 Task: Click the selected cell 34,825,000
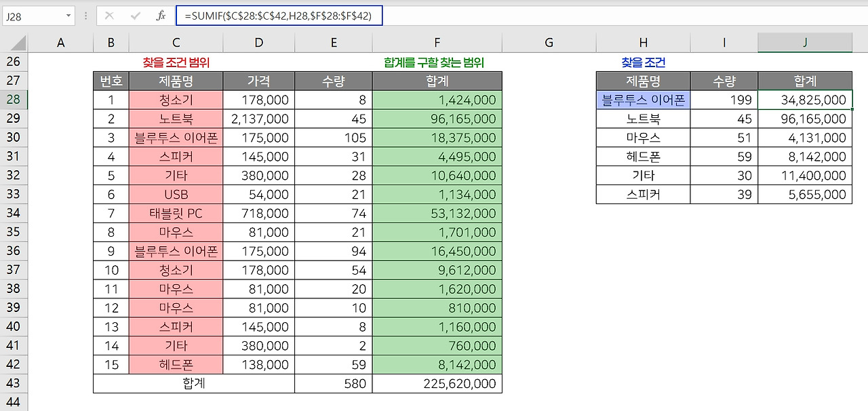pos(805,100)
